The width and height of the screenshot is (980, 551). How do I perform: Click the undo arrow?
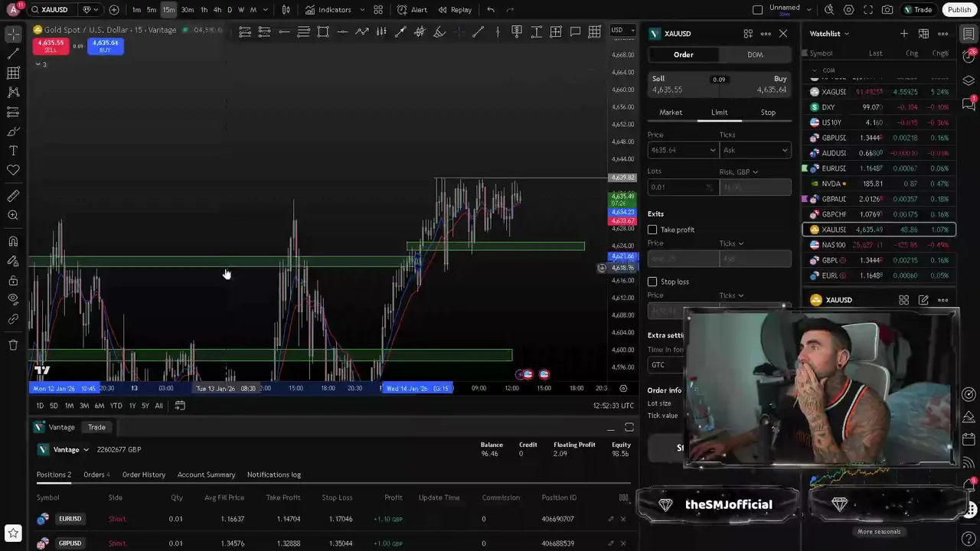(x=491, y=10)
